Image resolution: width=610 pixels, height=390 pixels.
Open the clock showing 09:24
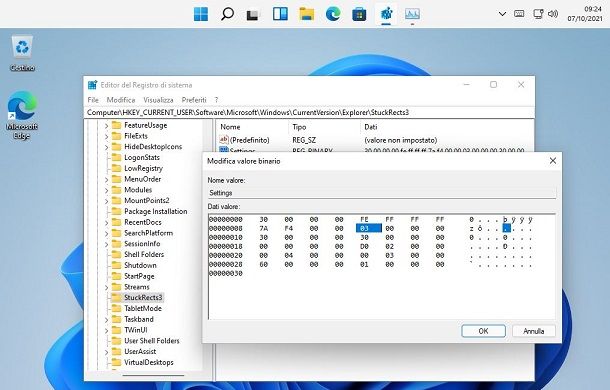pos(585,14)
